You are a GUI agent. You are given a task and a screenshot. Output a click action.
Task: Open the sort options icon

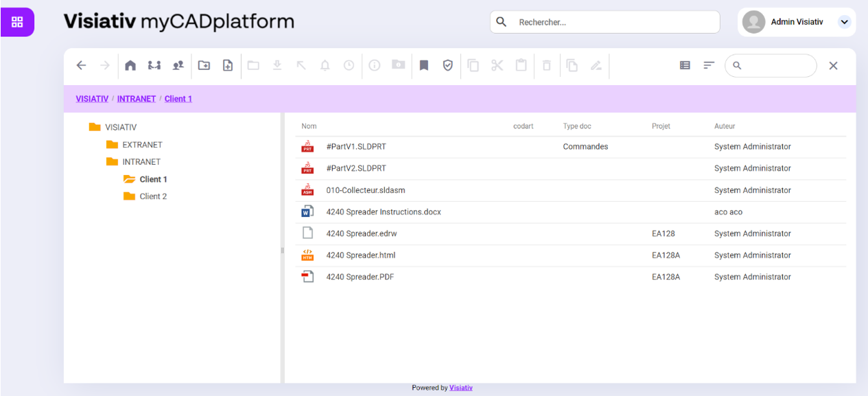(x=709, y=65)
